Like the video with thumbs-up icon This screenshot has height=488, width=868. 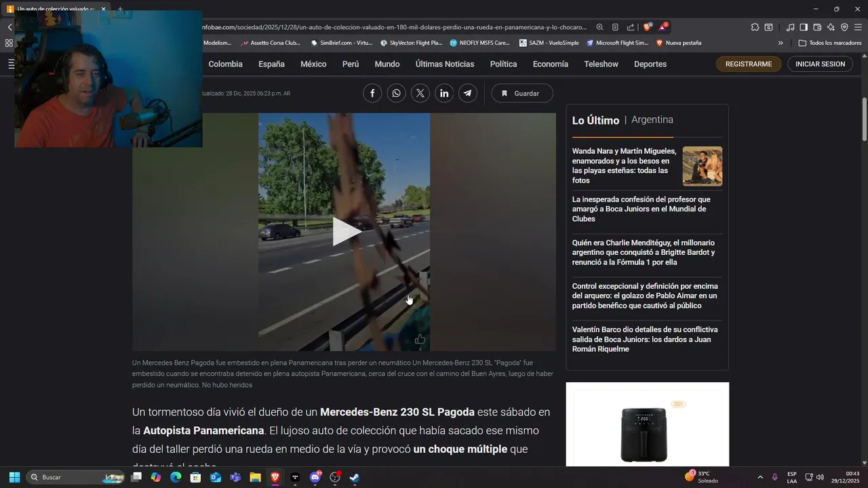[x=420, y=339]
